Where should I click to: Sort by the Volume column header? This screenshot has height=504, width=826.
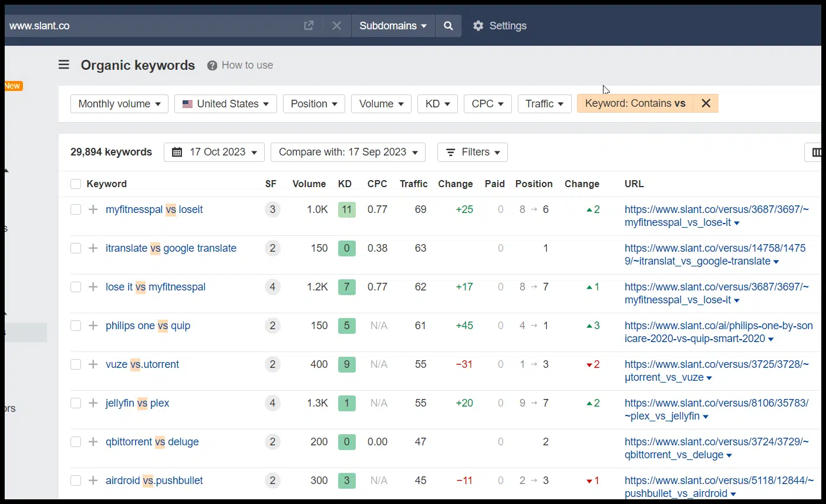309,184
